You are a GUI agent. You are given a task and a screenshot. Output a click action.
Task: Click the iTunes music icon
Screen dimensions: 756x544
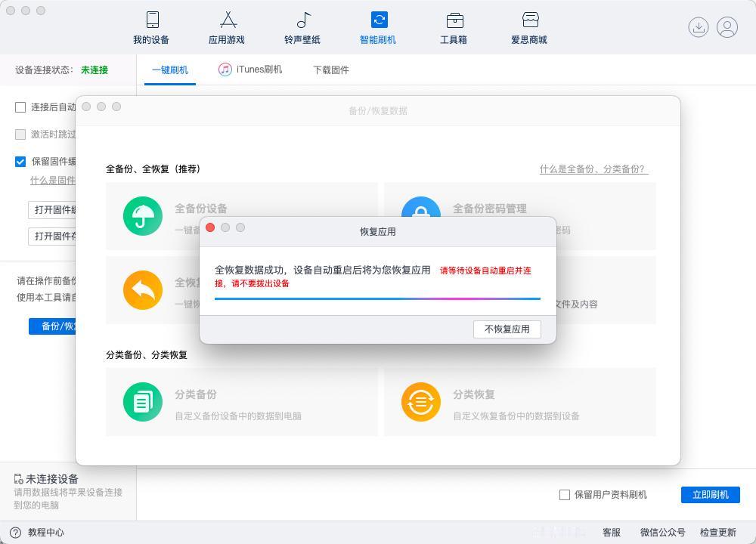pyautogui.click(x=225, y=70)
